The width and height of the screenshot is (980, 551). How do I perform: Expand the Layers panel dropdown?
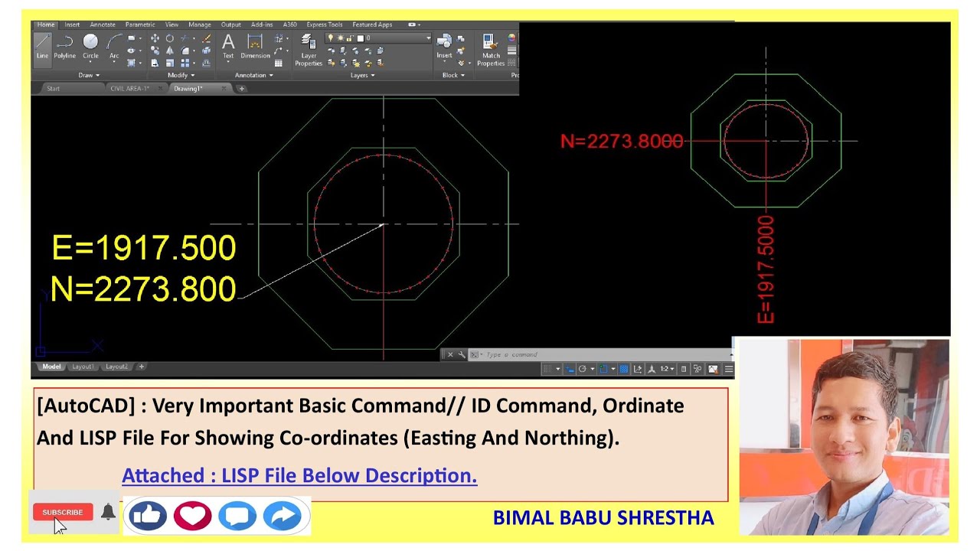click(362, 75)
